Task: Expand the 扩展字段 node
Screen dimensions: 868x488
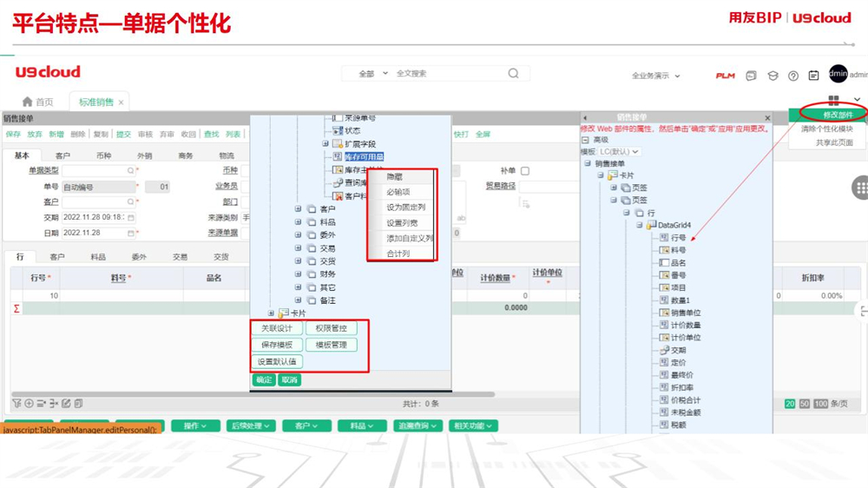Action: coord(325,143)
